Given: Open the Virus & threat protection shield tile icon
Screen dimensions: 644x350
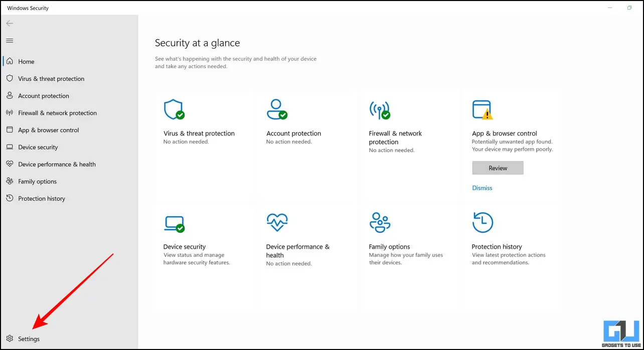Looking at the screenshot, I should 174,109.
